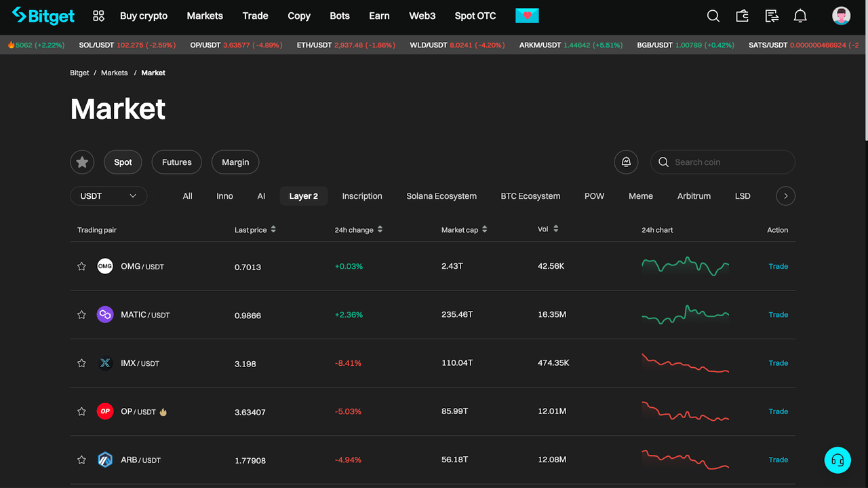This screenshot has width=868, height=488.
Task: Trade the OP/USDT pair
Action: tap(778, 411)
